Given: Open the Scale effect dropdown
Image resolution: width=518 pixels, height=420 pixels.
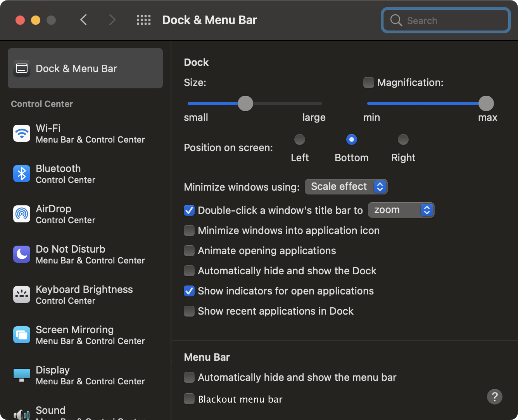Looking at the screenshot, I should (x=346, y=187).
